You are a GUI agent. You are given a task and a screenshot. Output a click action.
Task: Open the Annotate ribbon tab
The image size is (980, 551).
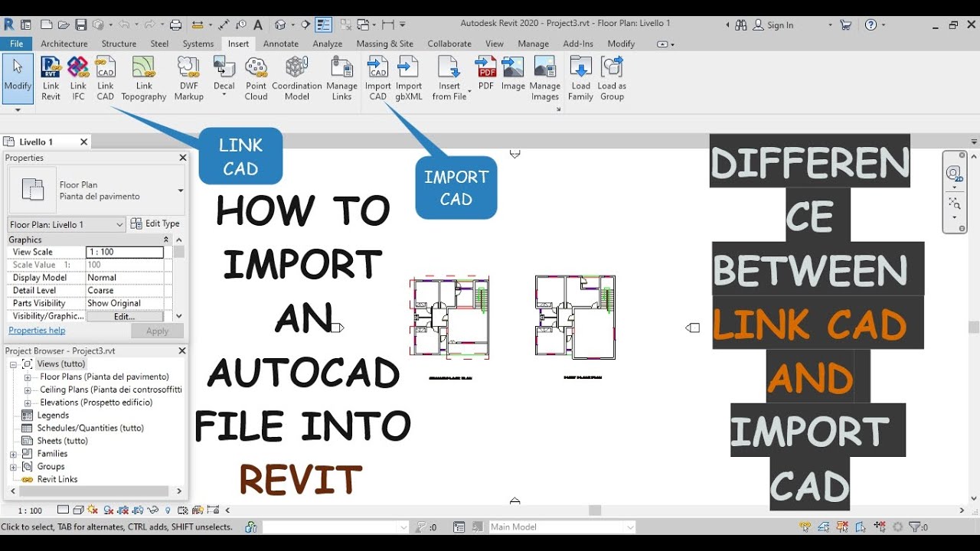click(x=281, y=44)
